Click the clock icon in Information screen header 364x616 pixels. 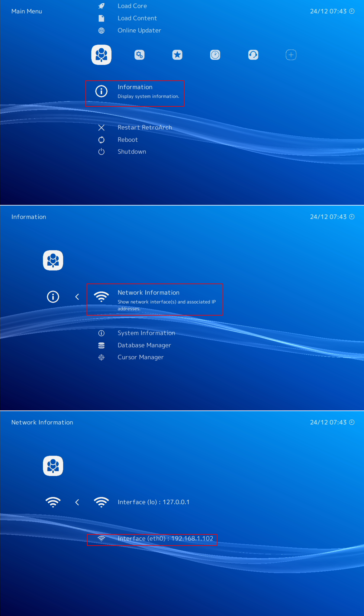(x=352, y=217)
